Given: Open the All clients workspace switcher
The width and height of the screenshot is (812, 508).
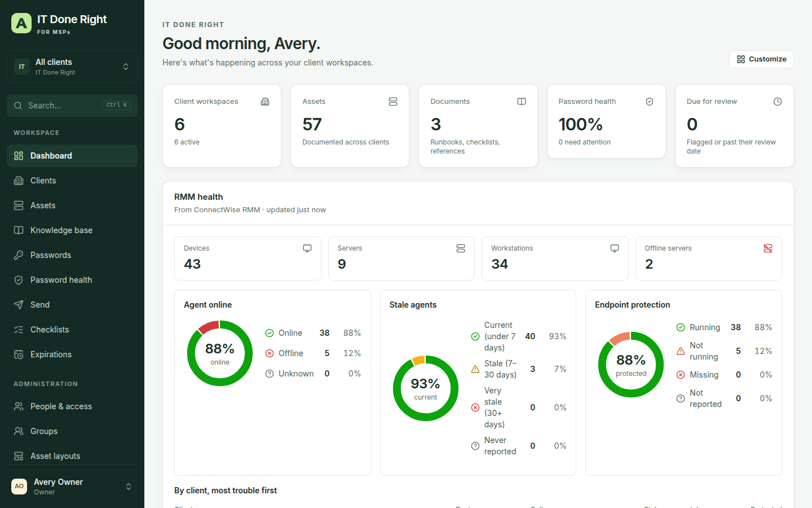Looking at the screenshot, I should pos(72,67).
